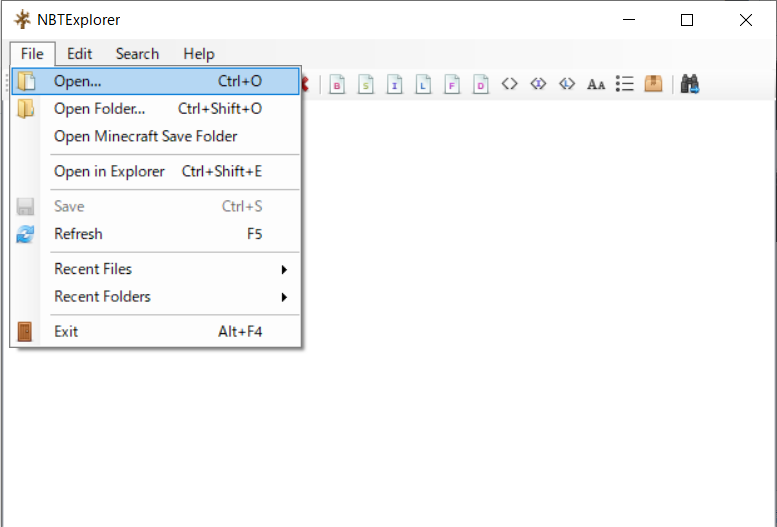
Task: Click the Exit door icon
Action: click(25, 331)
